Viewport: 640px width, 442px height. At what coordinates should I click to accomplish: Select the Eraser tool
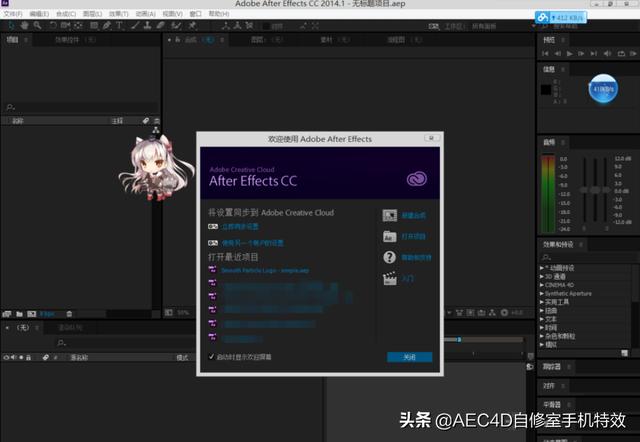(160, 26)
